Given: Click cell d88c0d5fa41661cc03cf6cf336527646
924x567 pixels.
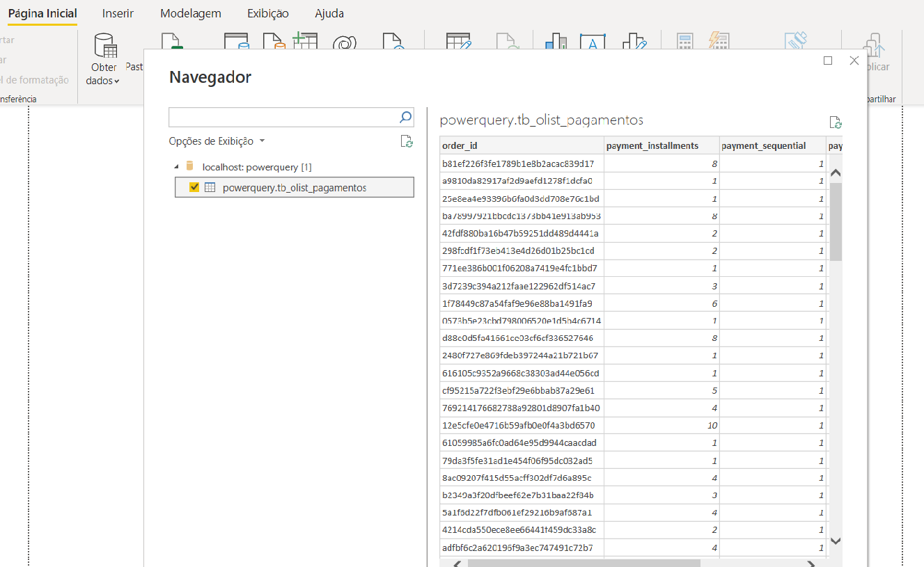Looking at the screenshot, I should [x=522, y=338].
